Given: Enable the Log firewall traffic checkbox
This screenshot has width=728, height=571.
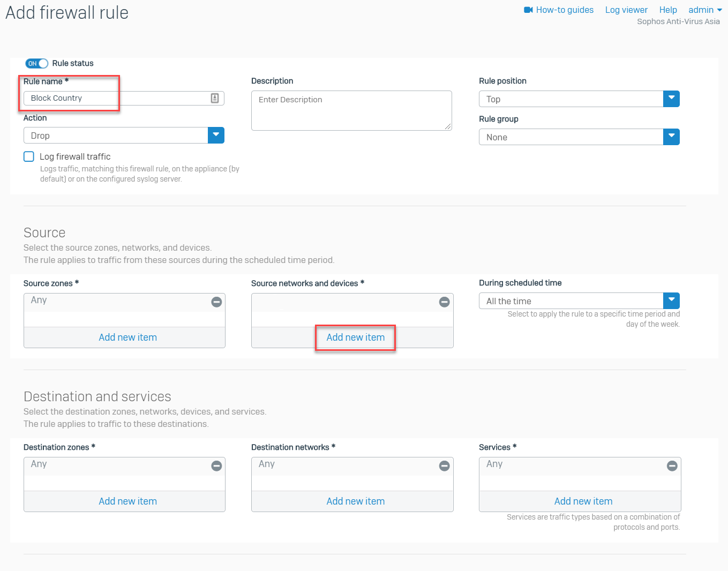Looking at the screenshot, I should tap(28, 156).
